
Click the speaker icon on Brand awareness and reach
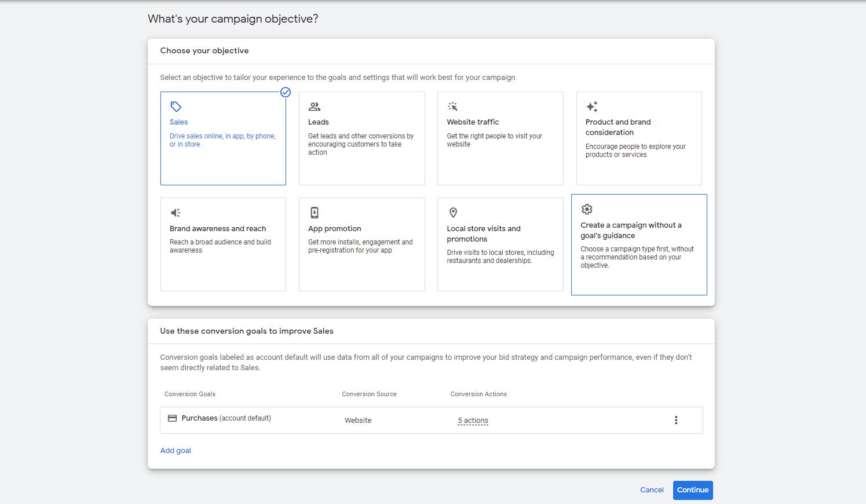pos(176,213)
